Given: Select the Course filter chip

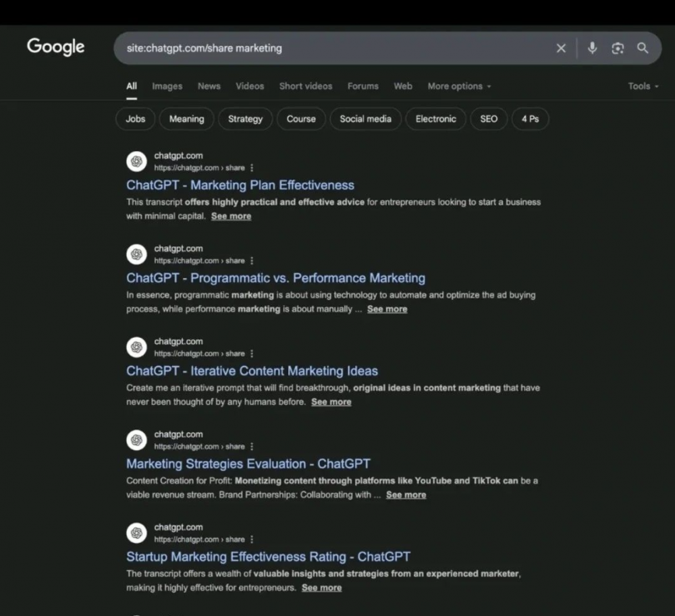Looking at the screenshot, I should [x=301, y=119].
